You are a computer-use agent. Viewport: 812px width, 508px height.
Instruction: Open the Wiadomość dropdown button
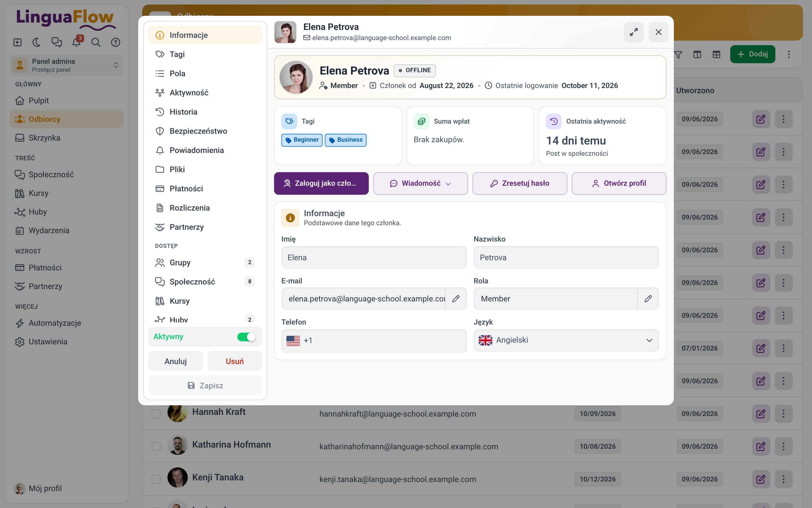coord(420,183)
